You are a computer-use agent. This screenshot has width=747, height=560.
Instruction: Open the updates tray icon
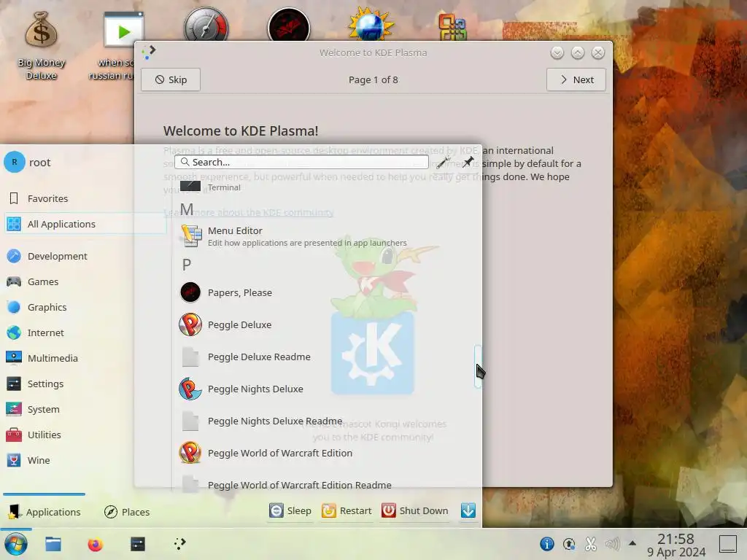(569, 544)
